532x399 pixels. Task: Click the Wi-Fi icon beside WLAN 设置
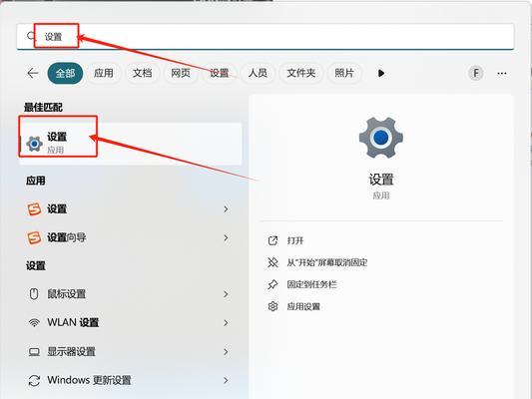(34, 323)
